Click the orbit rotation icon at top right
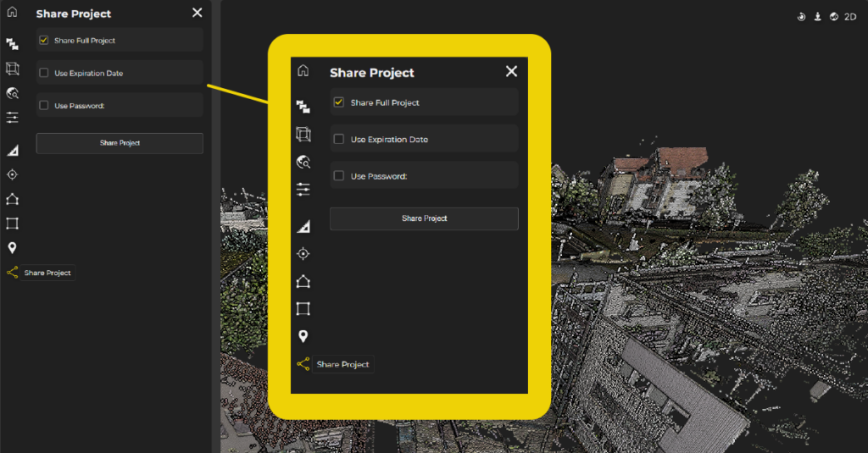The image size is (868, 453). coord(801,17)
